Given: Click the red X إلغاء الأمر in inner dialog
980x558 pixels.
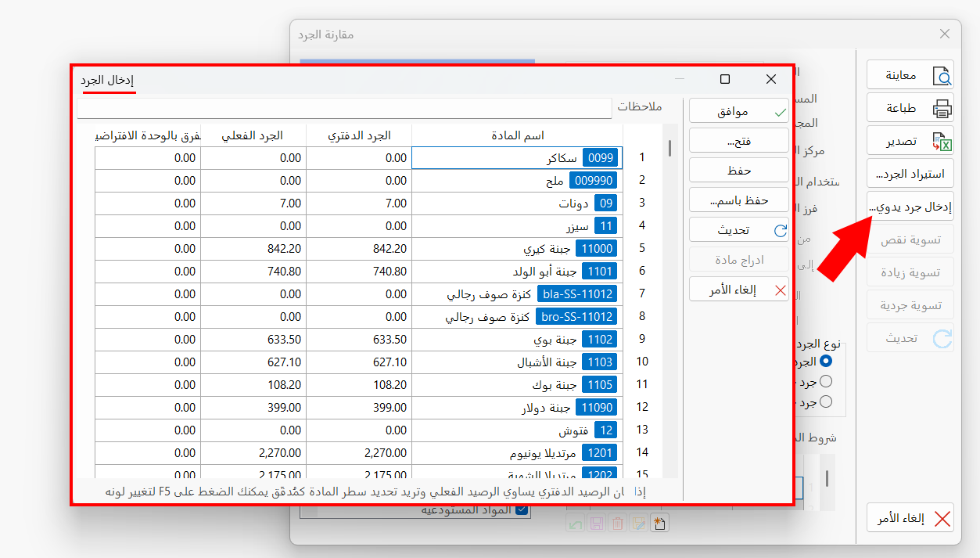Looking at the screenshot, I should [739, 290].
